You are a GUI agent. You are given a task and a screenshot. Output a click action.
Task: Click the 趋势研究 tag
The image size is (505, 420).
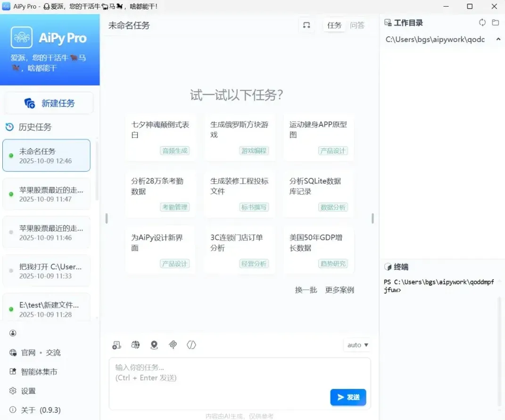click(x=333, y=264)
